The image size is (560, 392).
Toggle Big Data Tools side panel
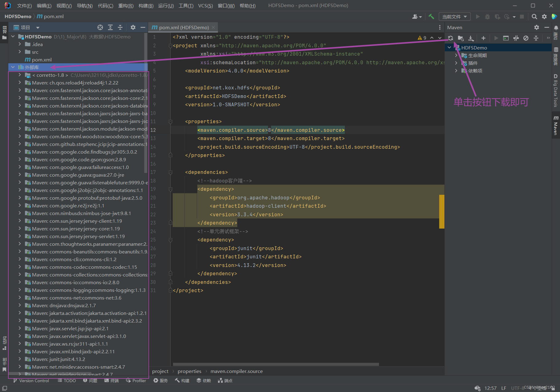pos(556,90)
